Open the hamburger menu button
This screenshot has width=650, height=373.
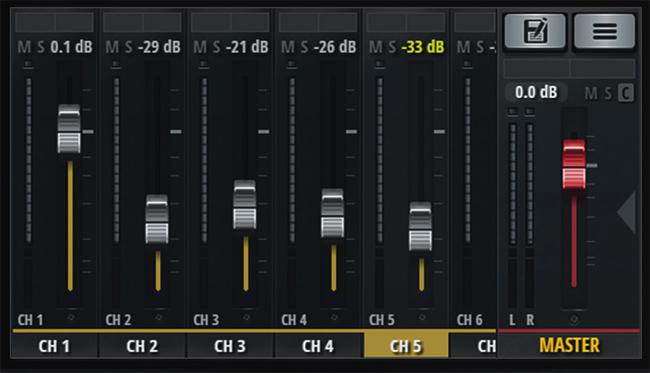[604, 31]
